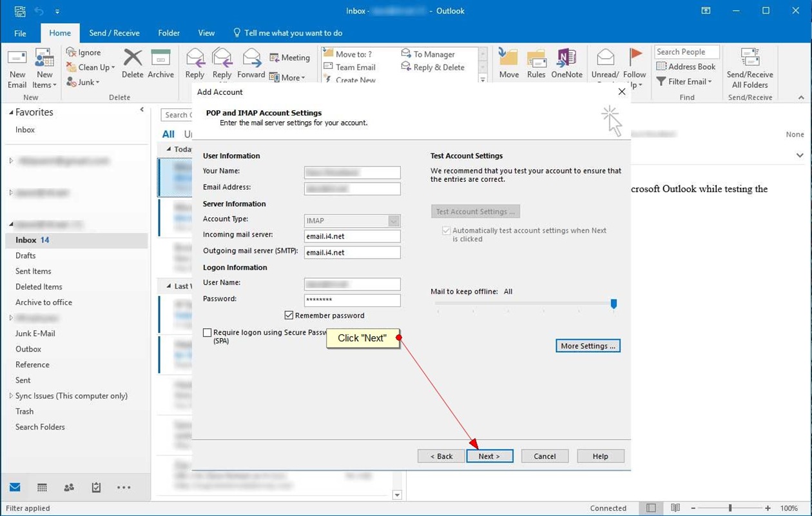
Task: Expand the Sync Issues folder
Action: (x=11, y=396)
